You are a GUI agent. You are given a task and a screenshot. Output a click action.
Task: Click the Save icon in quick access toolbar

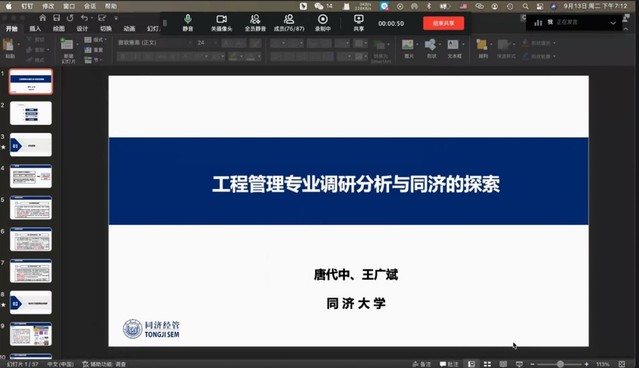click(x=57, y=18)
